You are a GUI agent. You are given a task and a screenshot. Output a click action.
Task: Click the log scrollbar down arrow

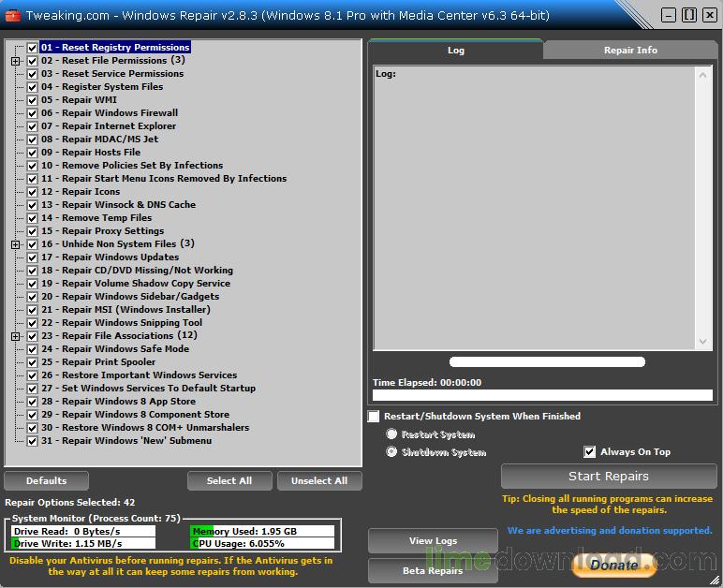[x=702, y=342]
